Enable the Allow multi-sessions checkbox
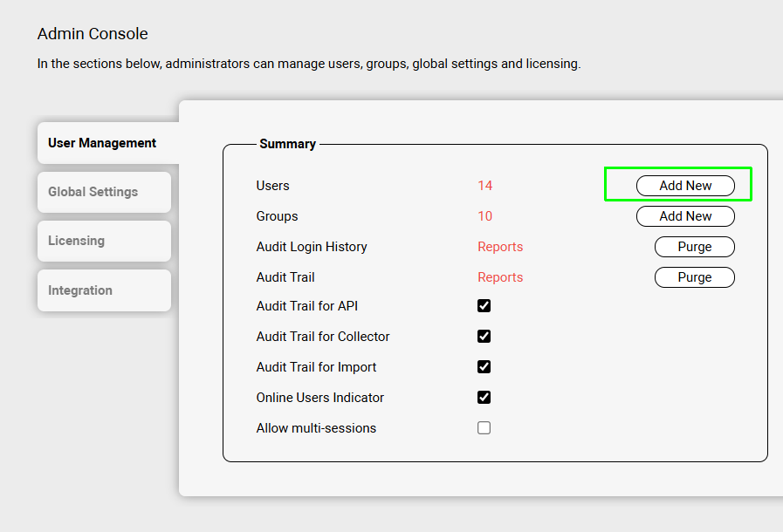Image resolution: width=783 pixels, height=532 pixels. click(484, 428)
